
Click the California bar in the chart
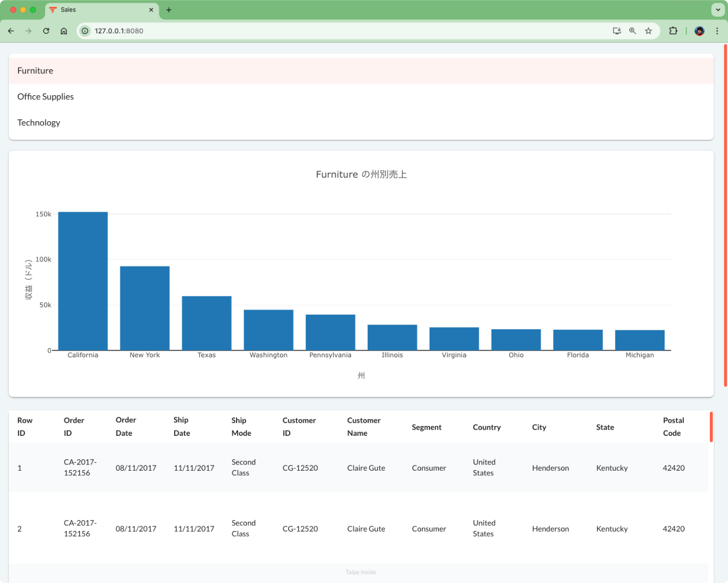83,281
